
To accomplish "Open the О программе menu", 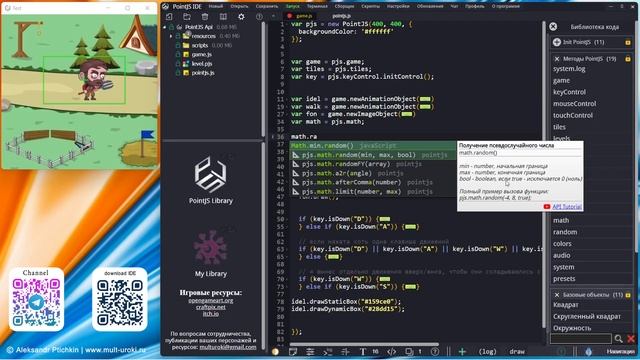I will 506,6.
